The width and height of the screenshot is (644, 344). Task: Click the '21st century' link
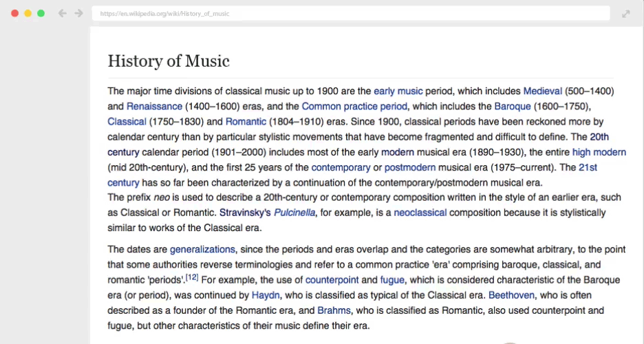(x=588, y=167)
